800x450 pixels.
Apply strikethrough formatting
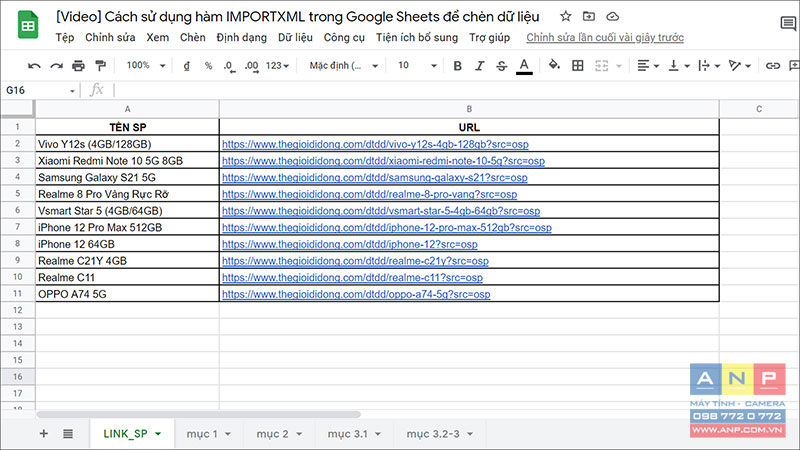coord(502,66)
